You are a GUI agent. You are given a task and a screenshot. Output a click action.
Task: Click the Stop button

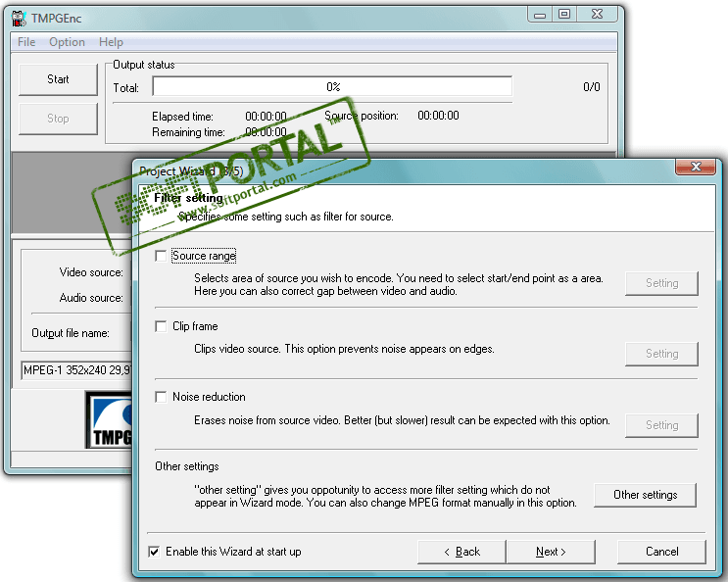coord(58,119)
